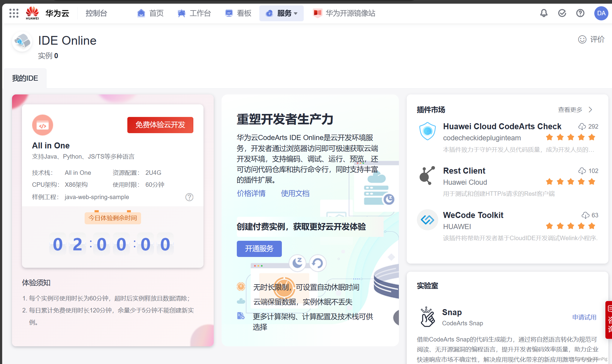This screenshot has height=364, width=612.
Task: Click the 华为云 brand text
Action: click(57, 13)
